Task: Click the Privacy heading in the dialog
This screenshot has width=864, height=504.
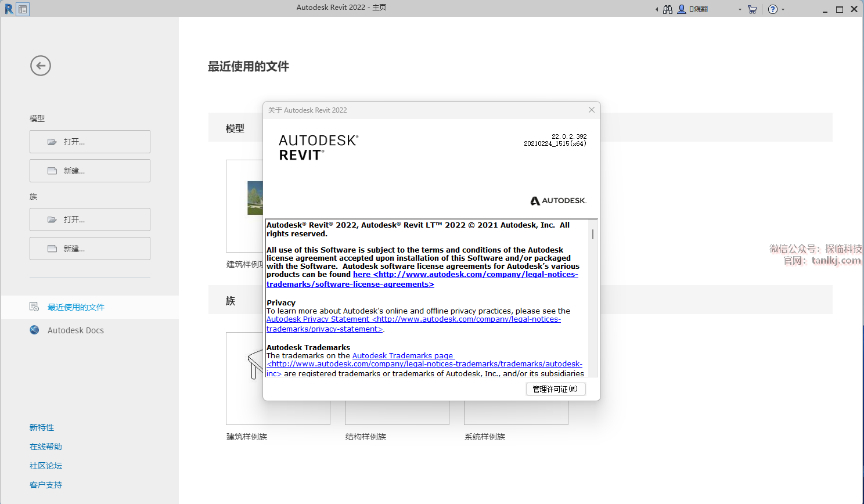Action: 281,303
